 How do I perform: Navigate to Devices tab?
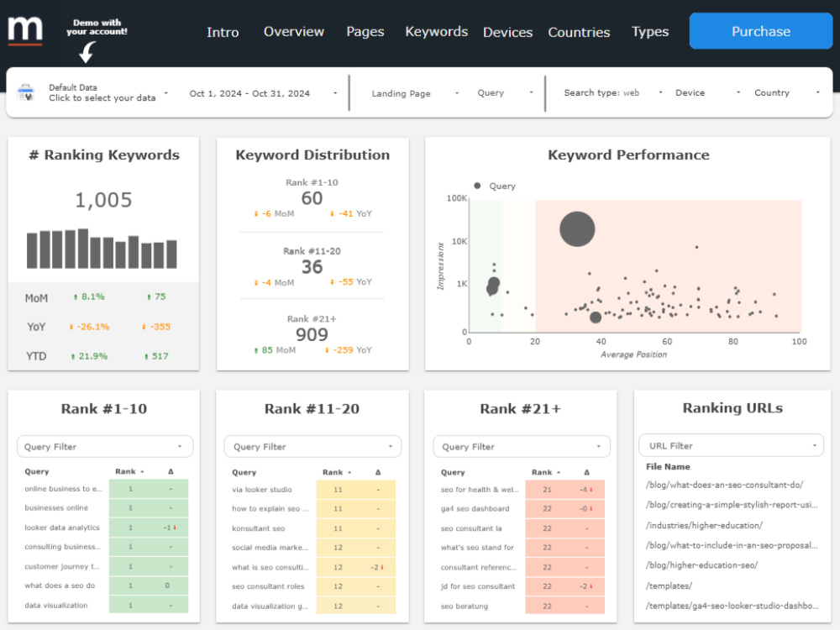click(x=507, y=32)
